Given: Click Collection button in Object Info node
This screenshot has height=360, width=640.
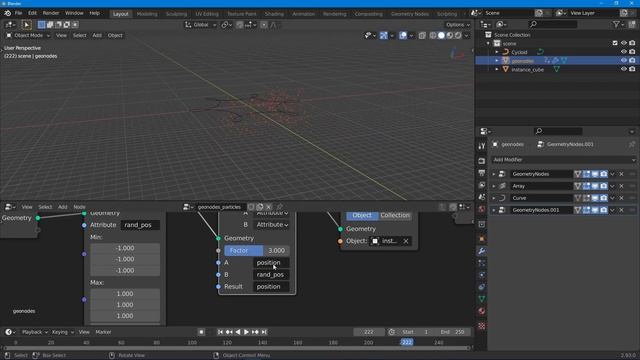Looking at the screenshot, I should [395, 215].
